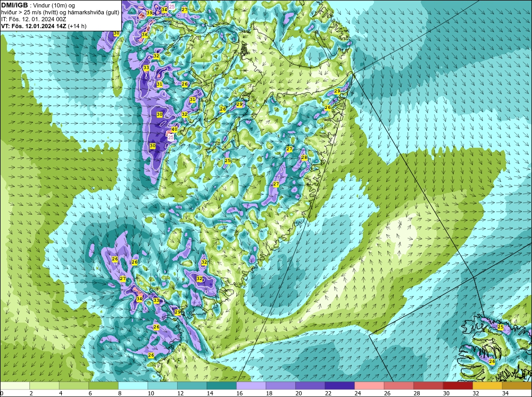Pick the legend swatch between 0 and 2
Image resolution: width=532 pixels, height=397 pixels.
pyautogui.click(x=15, y=386)
